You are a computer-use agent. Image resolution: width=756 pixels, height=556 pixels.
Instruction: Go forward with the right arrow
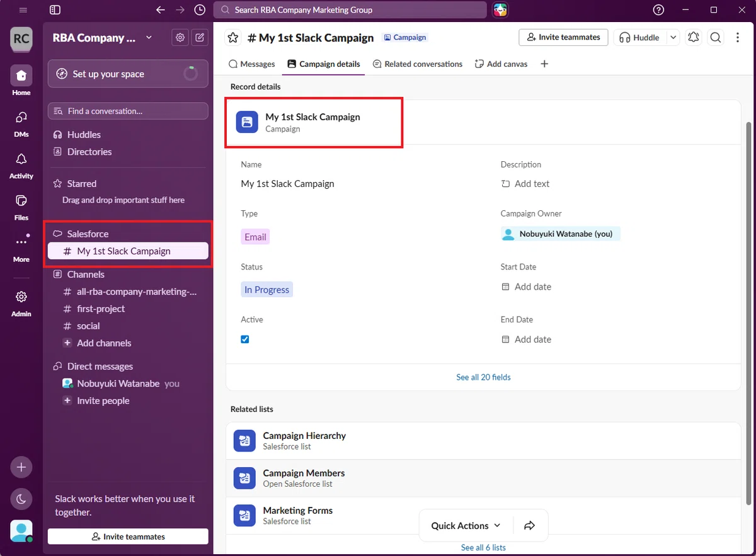[180, 10]
